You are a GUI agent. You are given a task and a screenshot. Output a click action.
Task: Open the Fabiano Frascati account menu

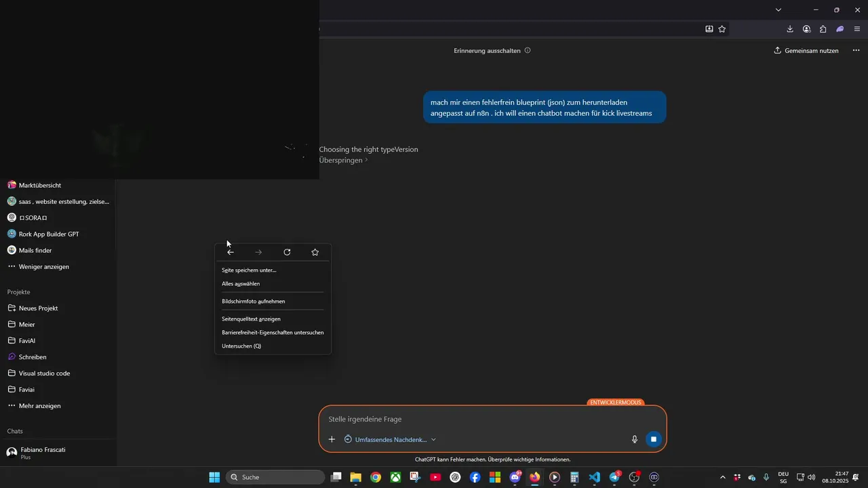58,453
